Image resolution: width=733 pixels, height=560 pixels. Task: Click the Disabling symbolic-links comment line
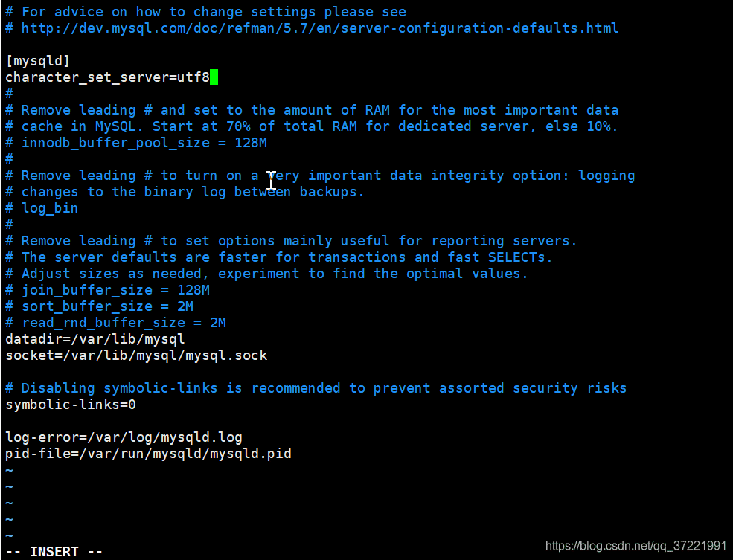(316, 388)
